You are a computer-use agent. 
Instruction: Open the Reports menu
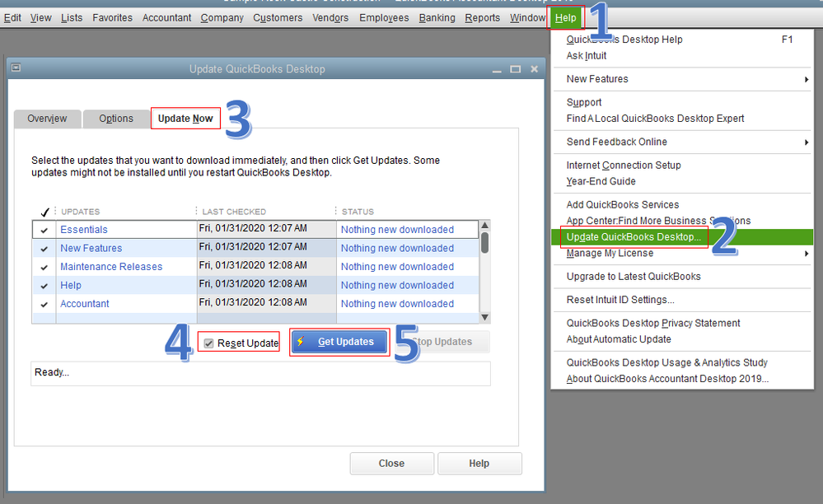[x=483, y=18]
